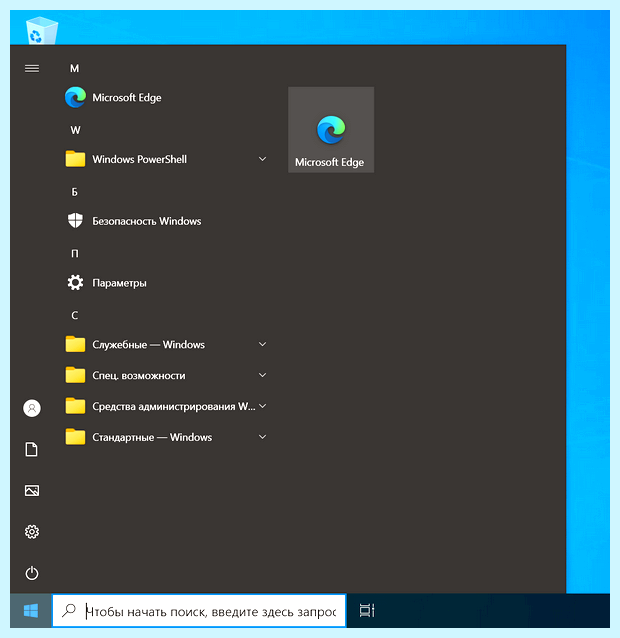Select Средства администрирования W... label
This screenshot has height=638, width=620.
[x=174, y=406]
